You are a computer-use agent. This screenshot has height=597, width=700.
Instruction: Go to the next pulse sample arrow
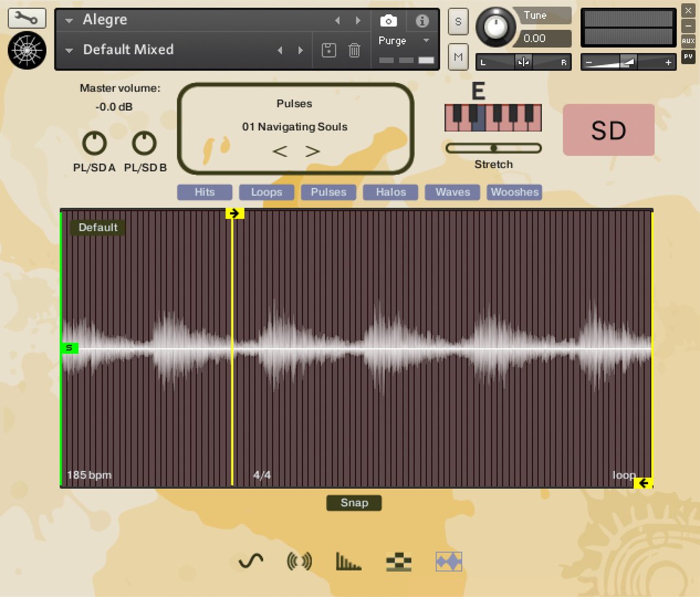coord(312,152)
